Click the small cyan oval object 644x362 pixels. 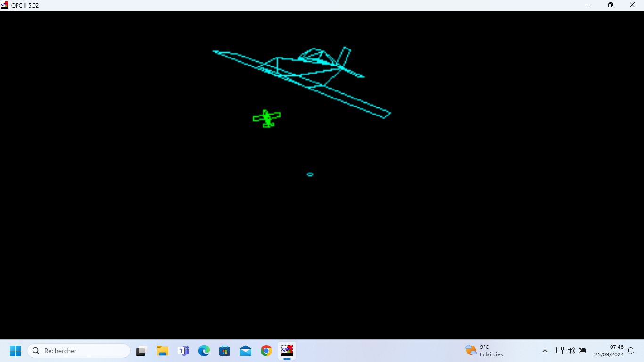310,174
